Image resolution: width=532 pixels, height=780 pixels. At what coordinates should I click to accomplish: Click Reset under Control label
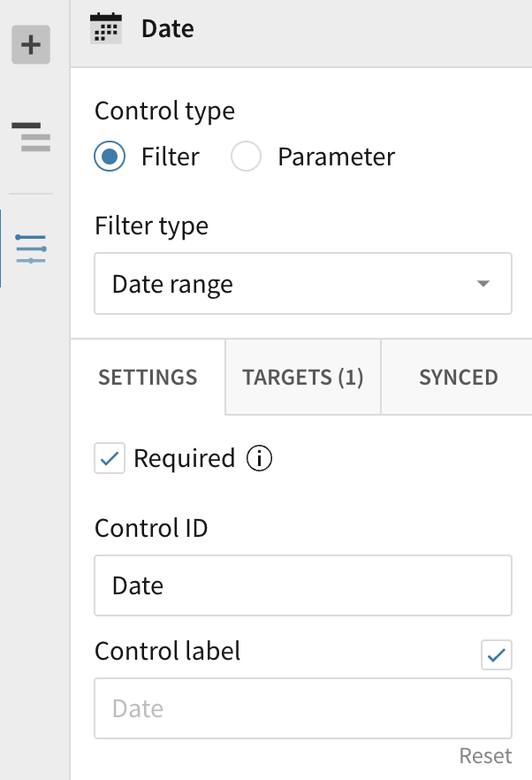point(485,756)
